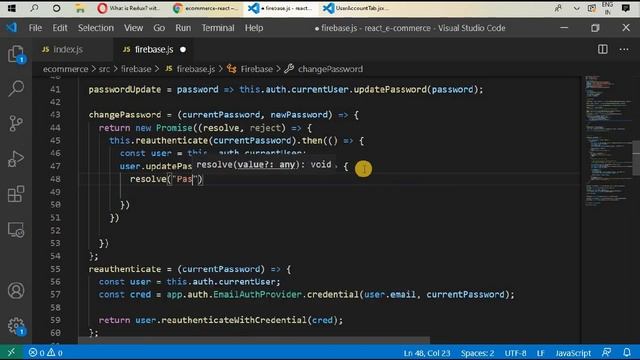
Task: Expand the src breadcrumb
Action: pyautogui.click(x=104, y=69)
